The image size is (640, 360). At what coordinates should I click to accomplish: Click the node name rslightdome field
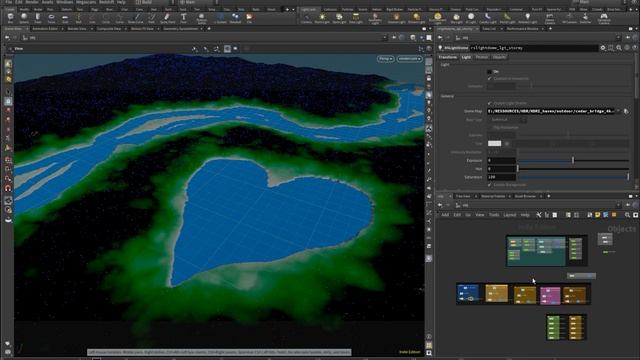click(x=533, y=48)
